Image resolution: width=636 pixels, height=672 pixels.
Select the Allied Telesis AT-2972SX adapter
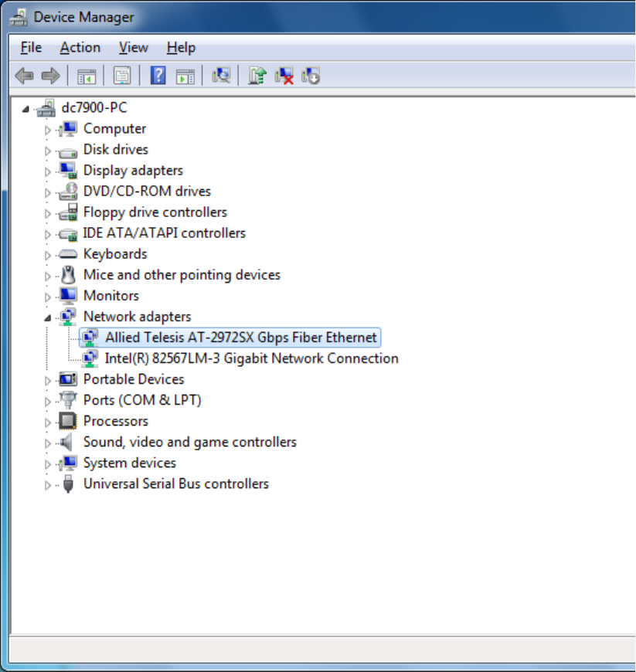tap(240, 338)
